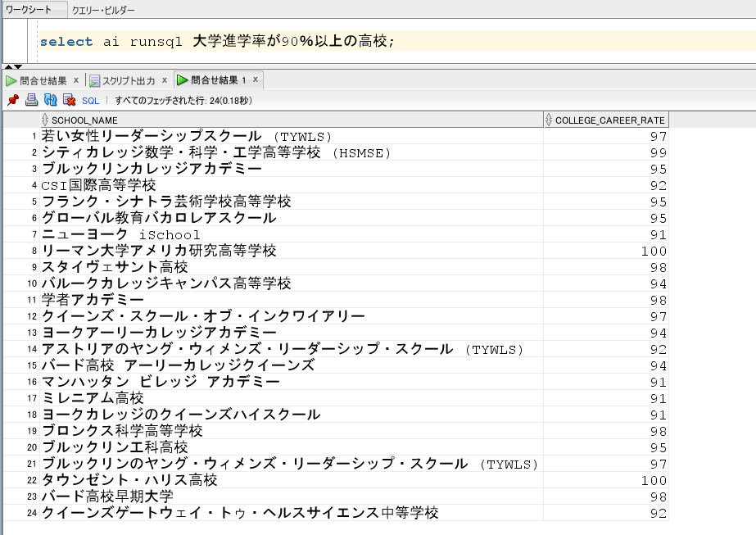The image size is (756, 535).
Task: Select row number 22 in the grid
Action: (x=33, y=480)
